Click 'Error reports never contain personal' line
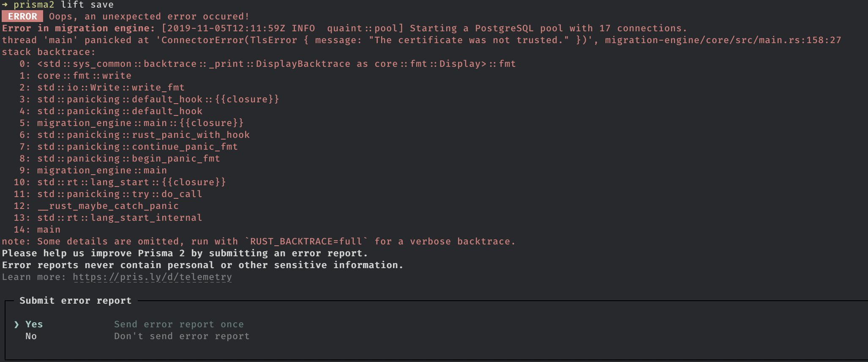 point(202,265)
